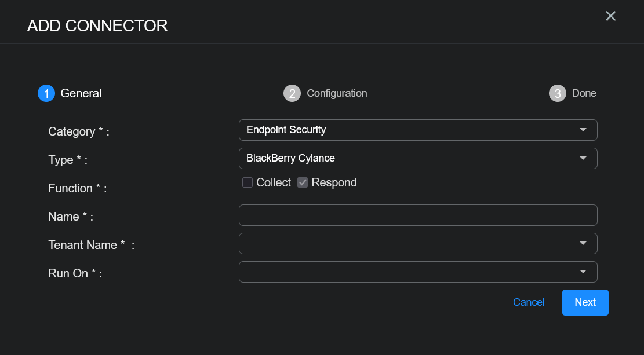
Task: Click the Type dropdown arrow icon
Action: click(x=583, y=158)
